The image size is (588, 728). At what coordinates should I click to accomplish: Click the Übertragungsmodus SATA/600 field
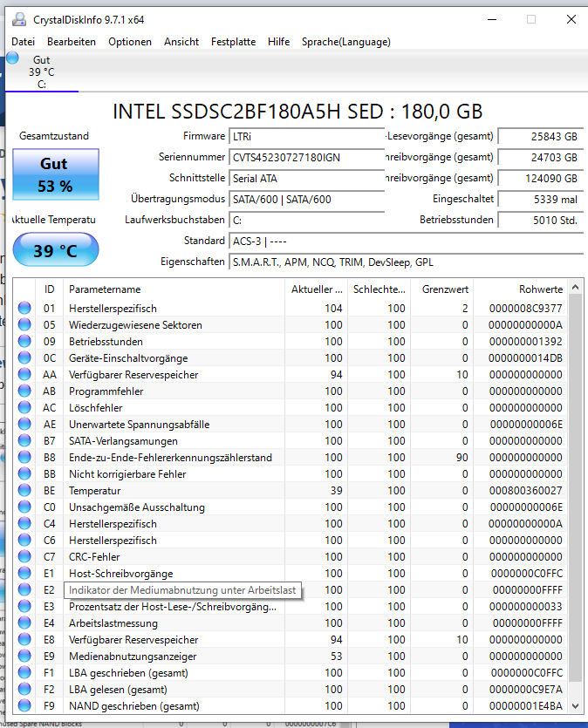point(306,199)
